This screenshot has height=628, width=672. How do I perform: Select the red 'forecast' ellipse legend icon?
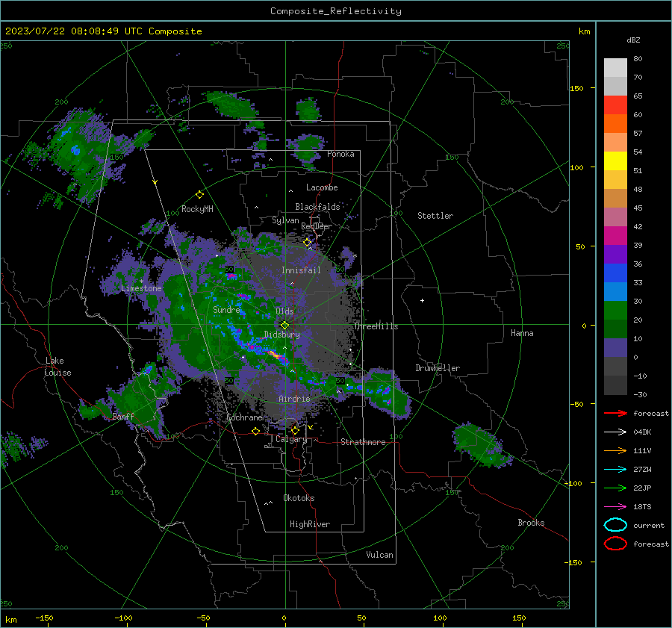pyautogui.click(x=615, y=544)
